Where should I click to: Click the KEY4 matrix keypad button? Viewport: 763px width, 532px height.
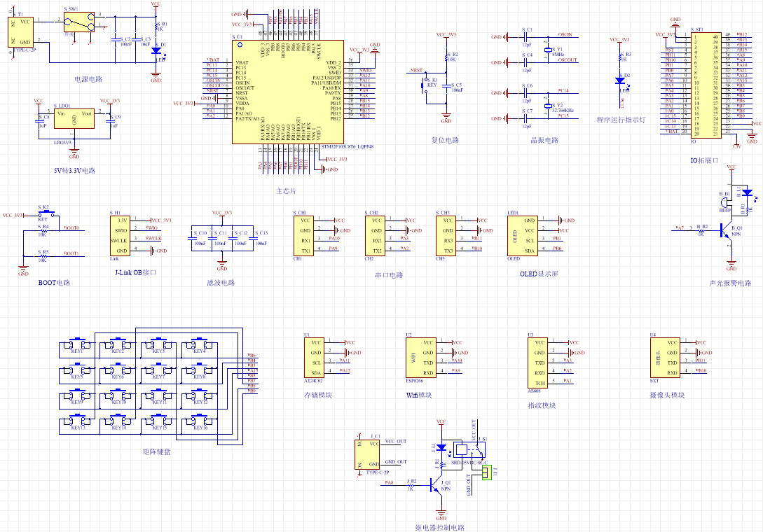tap(200, 344)
